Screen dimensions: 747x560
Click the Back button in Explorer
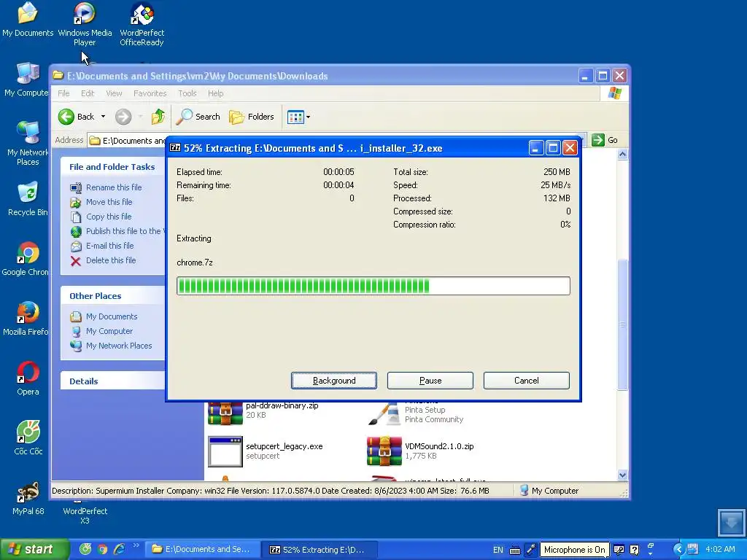[76, 117]
